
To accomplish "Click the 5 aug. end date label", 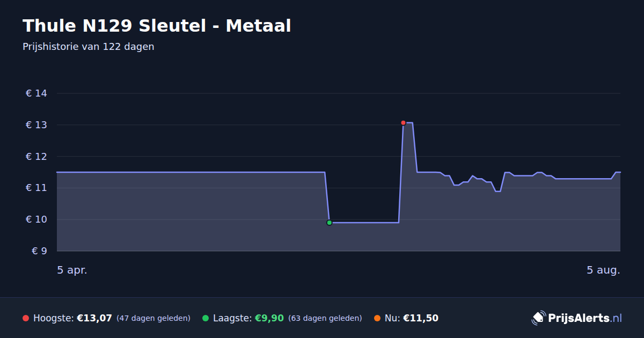I will point(603,270).
